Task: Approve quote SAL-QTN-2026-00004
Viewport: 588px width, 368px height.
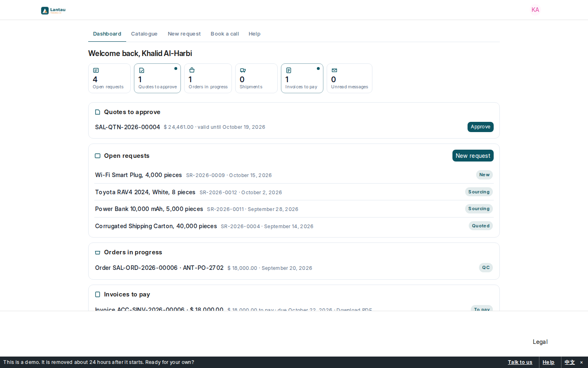Action: 481,127
